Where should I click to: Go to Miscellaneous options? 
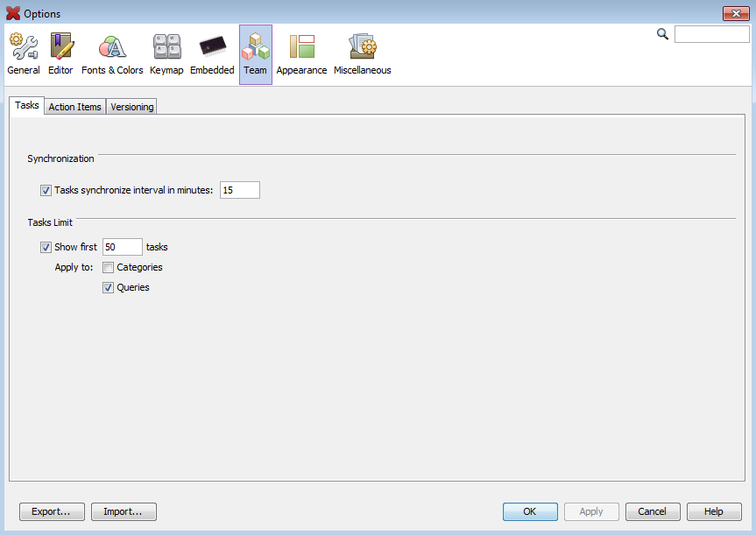[362, 54]
